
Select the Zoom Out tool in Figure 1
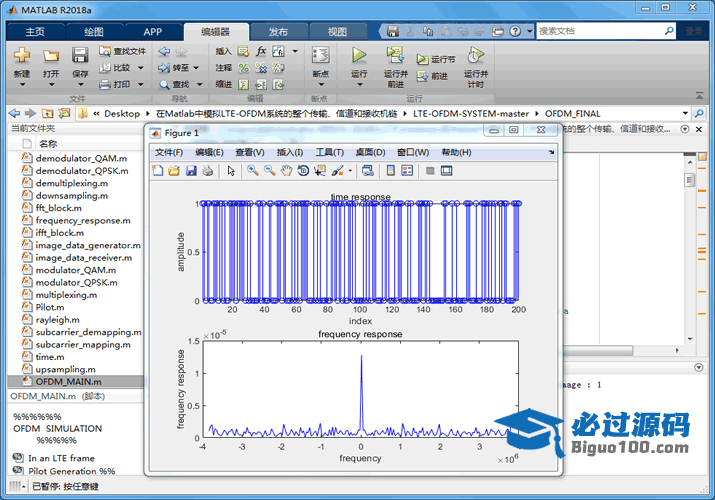[269, 171]
